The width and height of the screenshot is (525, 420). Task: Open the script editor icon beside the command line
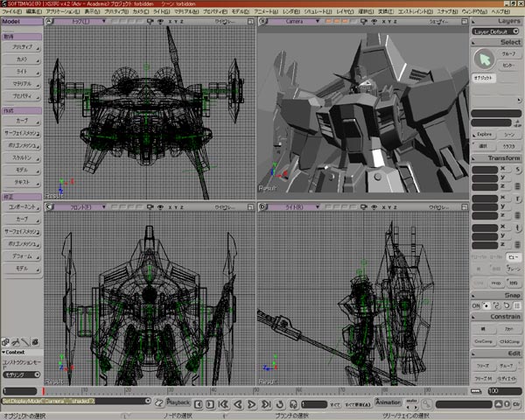click(x=158, y=402)
